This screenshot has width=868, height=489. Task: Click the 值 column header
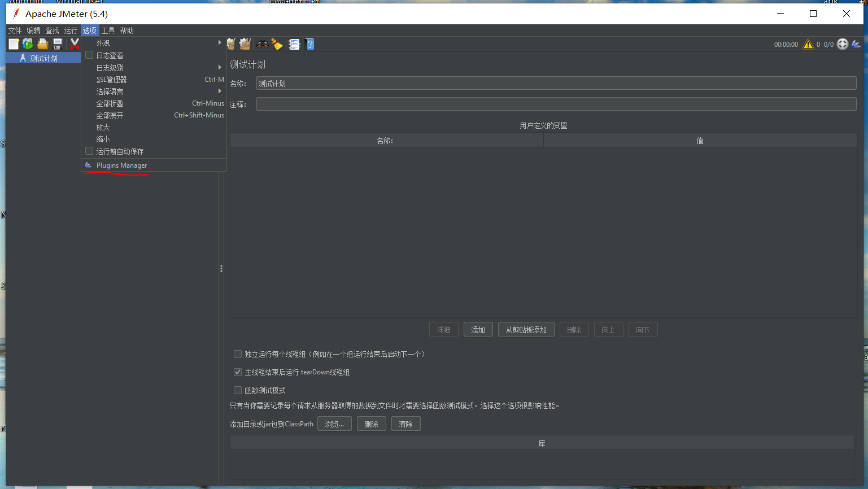tap(700, 140)
